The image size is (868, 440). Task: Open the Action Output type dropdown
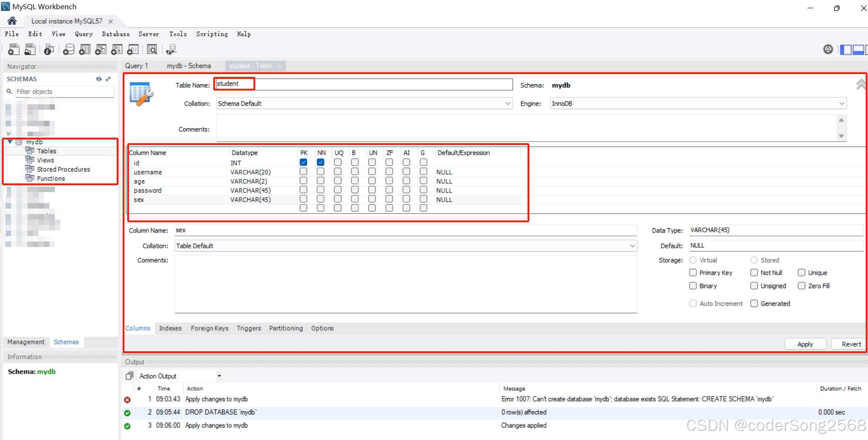(219, 376)
